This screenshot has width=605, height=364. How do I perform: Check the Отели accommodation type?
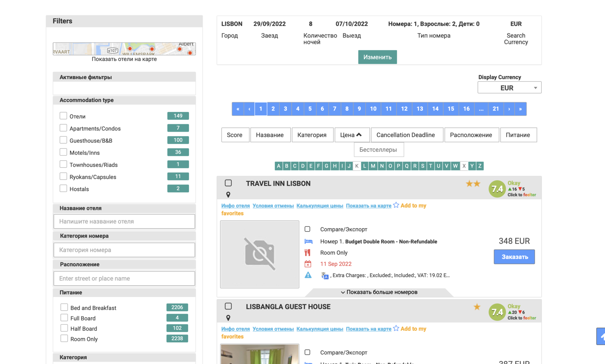coord(63,116)
